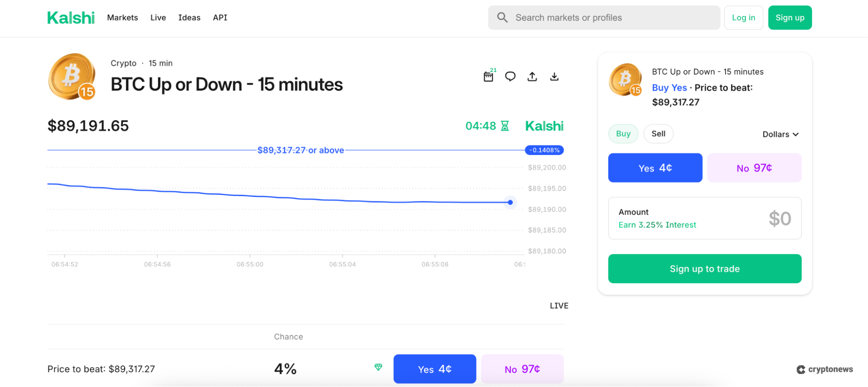Open the Ideas menu item

tap(189, 17)
